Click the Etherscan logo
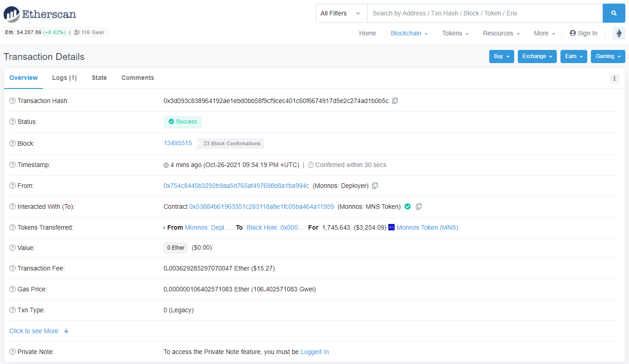 click(x=40, y=14)
